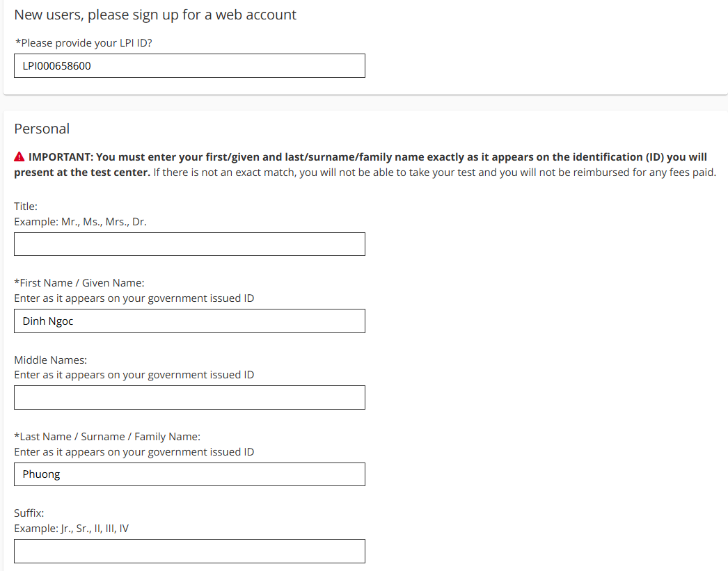Click the "Middle Names:" label
The image size is (728, 571).
(x=51, y=360)
